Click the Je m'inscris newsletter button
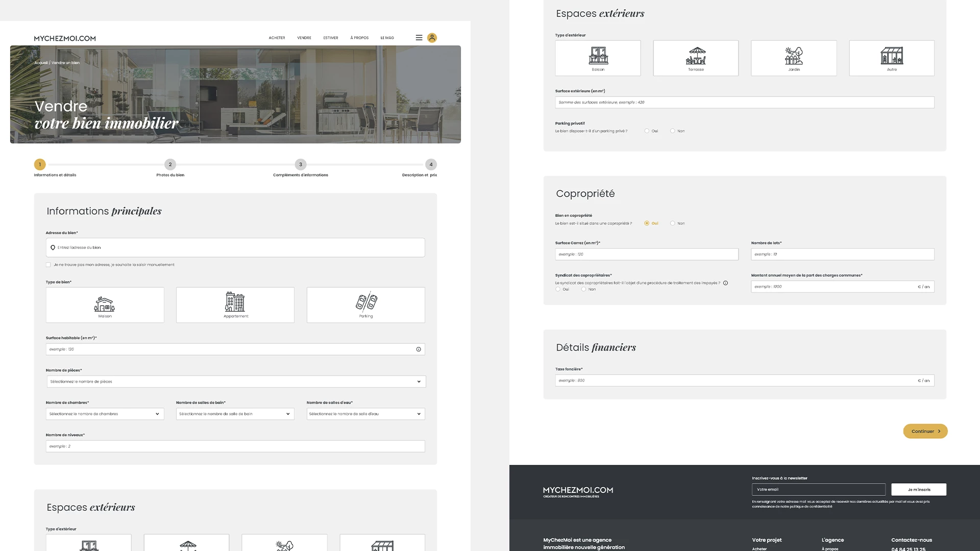This screenshot has width=980, height=551. [x=919, y=490]
